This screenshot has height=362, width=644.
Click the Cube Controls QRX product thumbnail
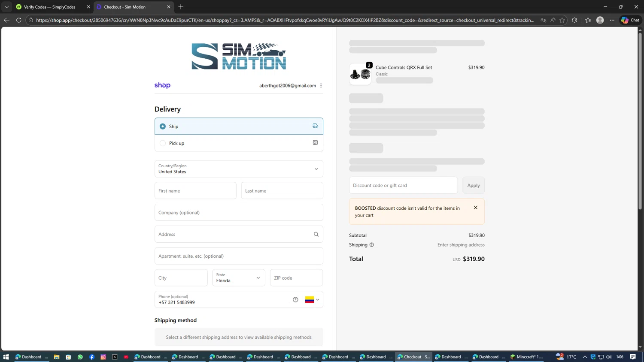[360, 74]
